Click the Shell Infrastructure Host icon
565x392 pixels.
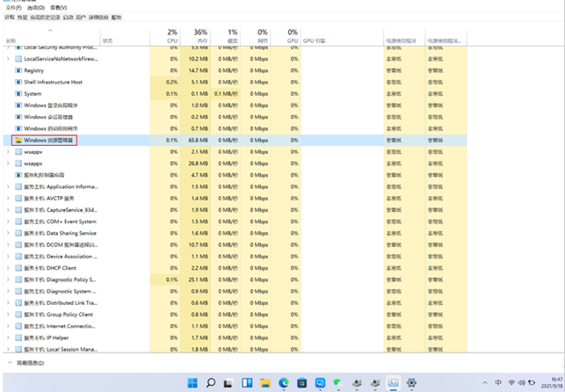pos(18,82)
